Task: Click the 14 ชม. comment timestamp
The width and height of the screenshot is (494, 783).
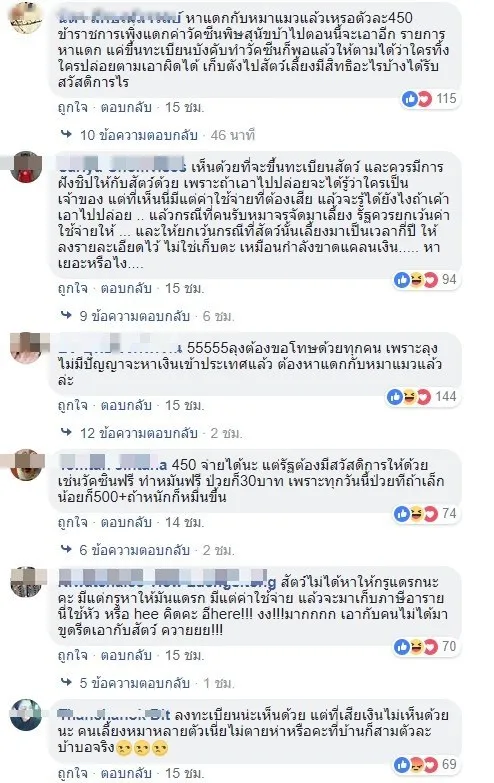Action: [x=185, y=522]
